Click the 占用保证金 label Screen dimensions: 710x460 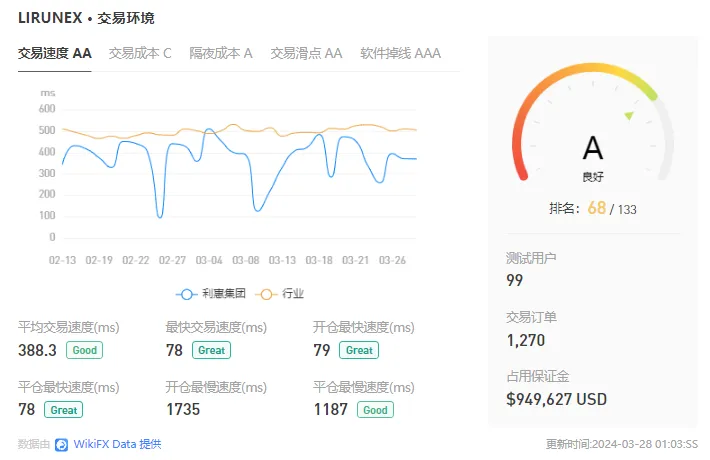[x=537, y=376]
